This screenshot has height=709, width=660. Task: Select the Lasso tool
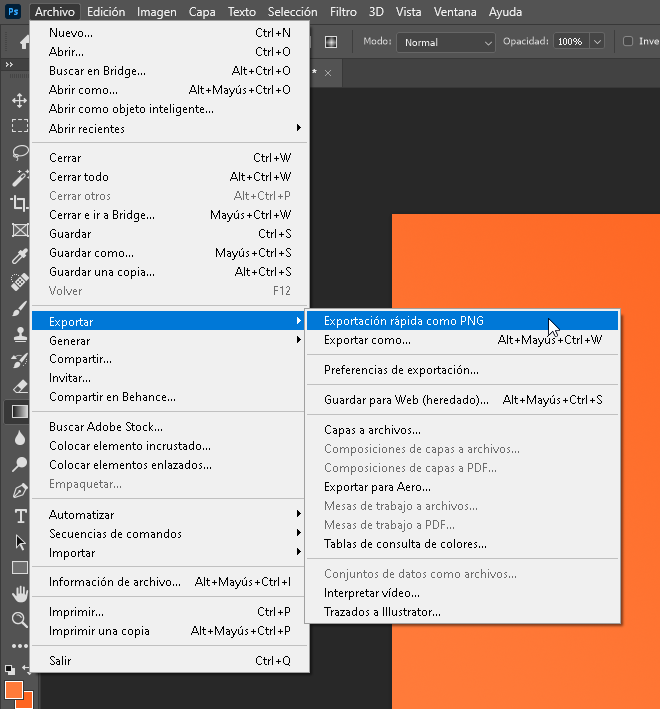pos(19,152)
